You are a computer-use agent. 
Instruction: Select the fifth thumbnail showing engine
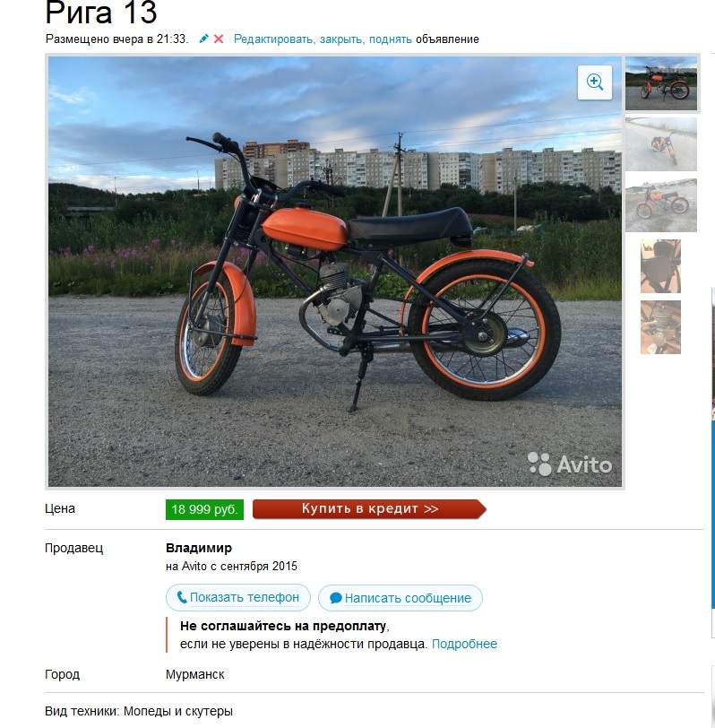[660, 327]
